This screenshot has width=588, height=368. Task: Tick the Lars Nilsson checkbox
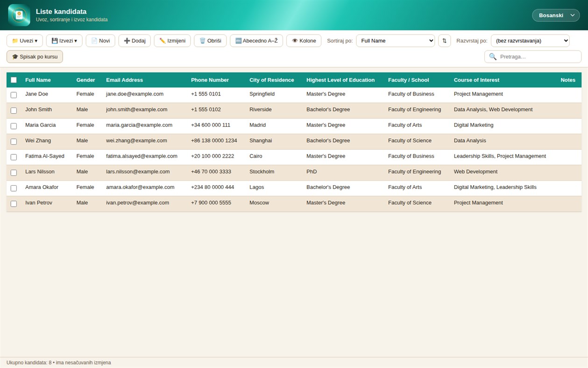tap(14, 173)
